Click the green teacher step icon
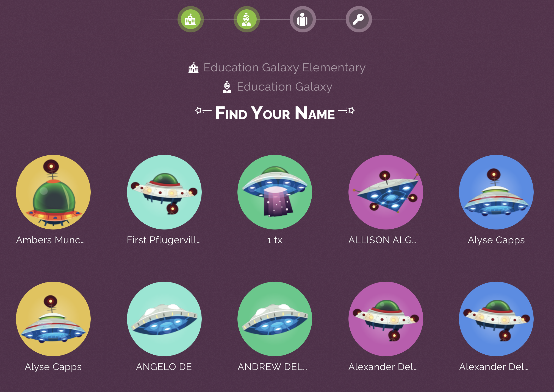 246,19
